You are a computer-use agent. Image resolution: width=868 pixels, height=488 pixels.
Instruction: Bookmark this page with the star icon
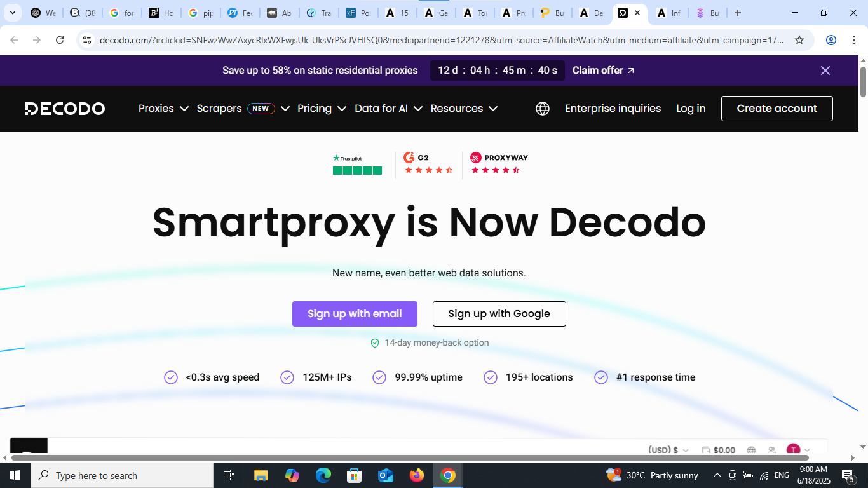(x=799, y=40)
